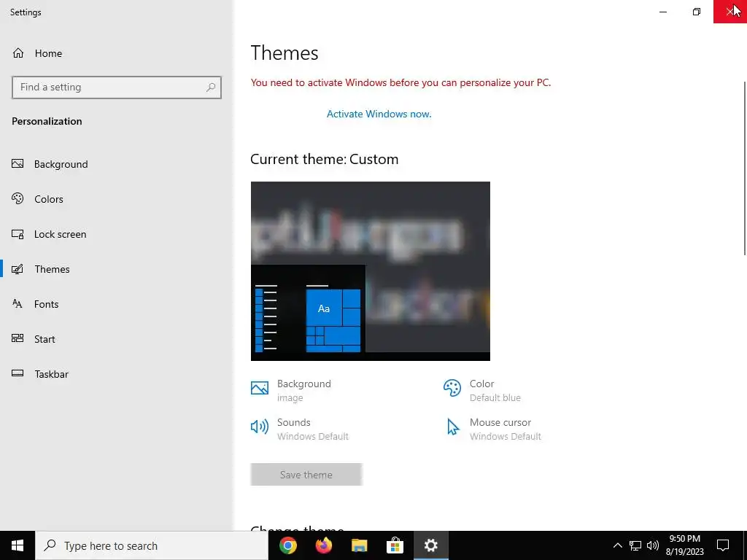The height and width of the screenshot is (560, 747).
Task: Close the Settings window
Action: click(x=729, y=12)
